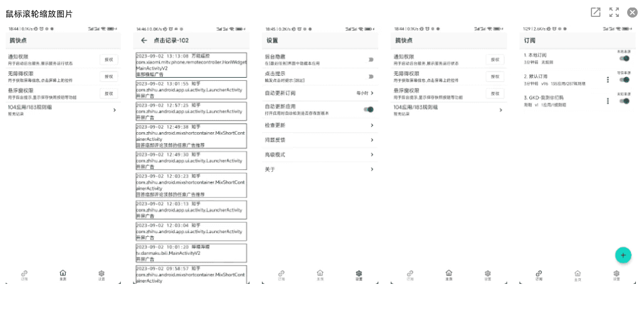The height and width of the screenshot is (312, 644).
Task: Click the open-in-new-window icon in viewer header
Action: click(595, 13)
